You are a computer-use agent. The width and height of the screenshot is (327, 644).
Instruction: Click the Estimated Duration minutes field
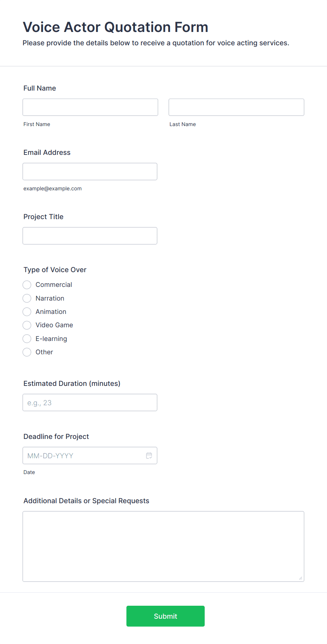(x=90, y=402)
